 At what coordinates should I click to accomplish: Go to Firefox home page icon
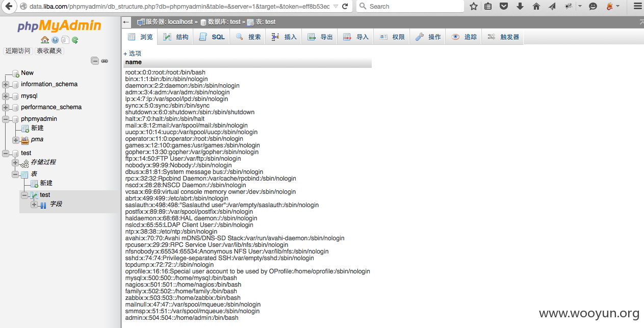pos(536,7)
